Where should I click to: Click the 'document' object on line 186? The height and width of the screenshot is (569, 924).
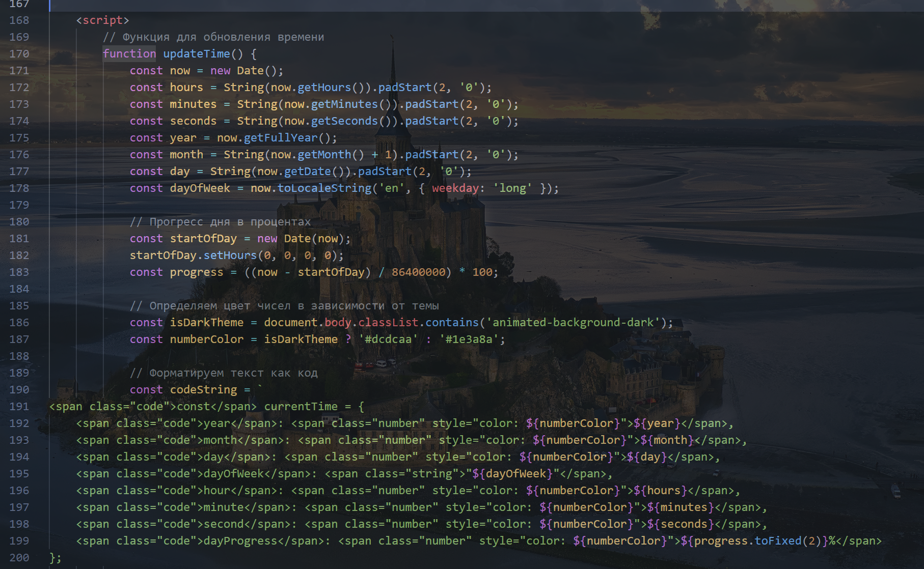291,323
